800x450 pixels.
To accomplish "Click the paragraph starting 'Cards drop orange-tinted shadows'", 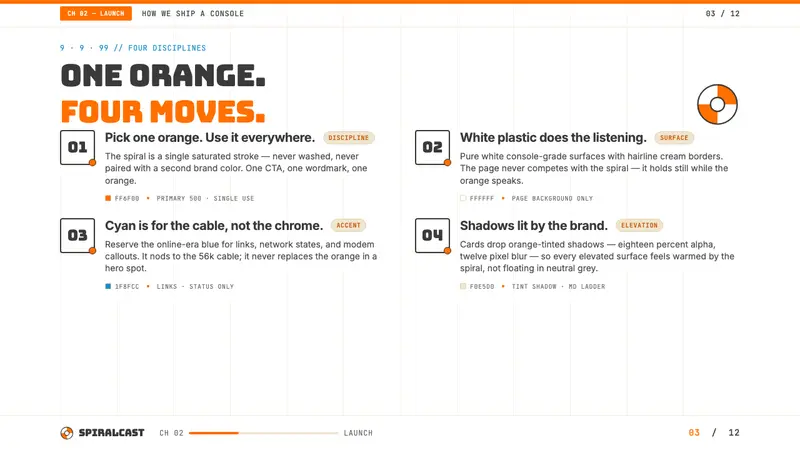I will [x=597, y=256].
